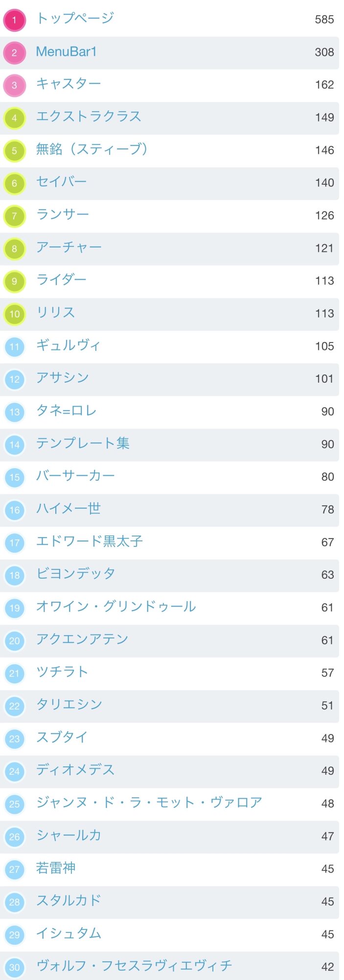Click the blue rank 11 badge
Image resolution: width=344 pixels, height=980 pixels.
tap(14, 347)
